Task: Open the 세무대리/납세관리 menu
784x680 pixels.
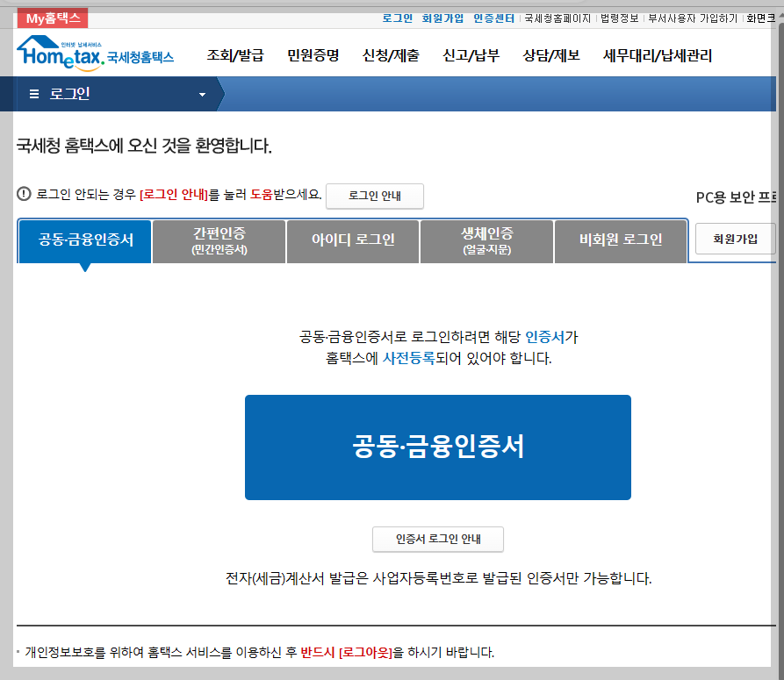Action: [655, 54]
